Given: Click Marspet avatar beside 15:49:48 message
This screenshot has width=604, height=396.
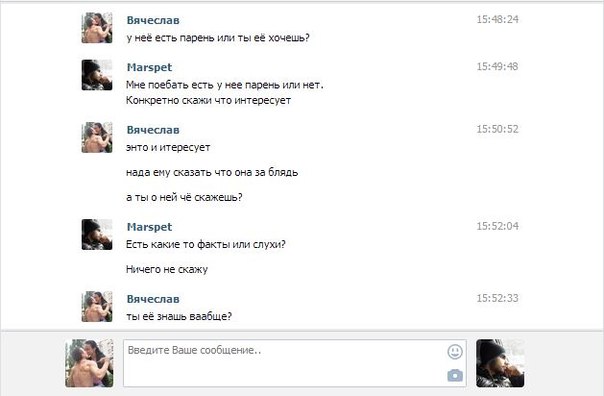Looking at the screenshot, I should coord(97,75).
